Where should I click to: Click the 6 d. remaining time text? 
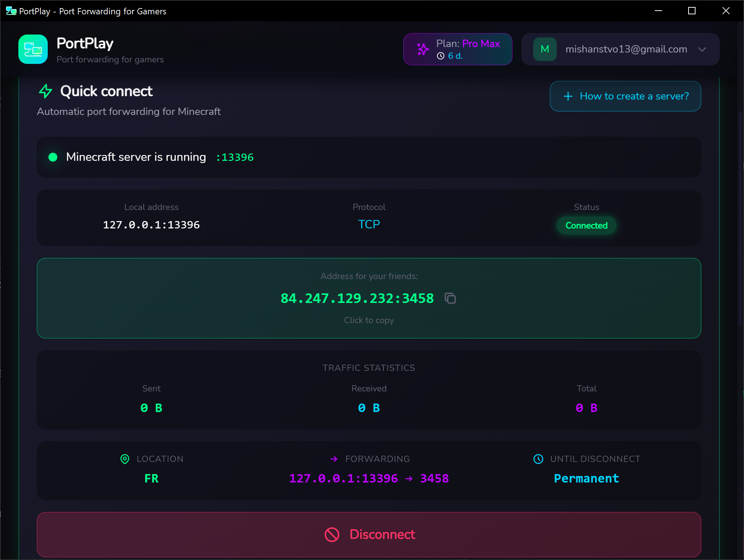click(x=455, y=56)
